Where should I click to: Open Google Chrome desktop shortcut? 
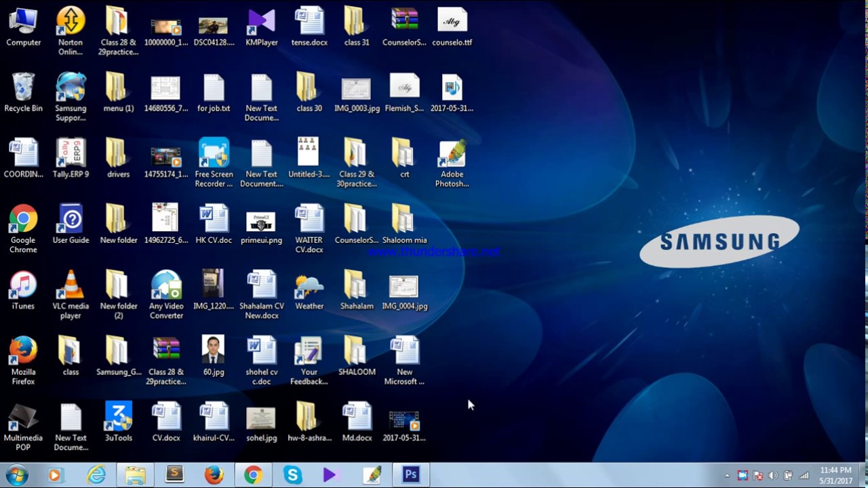click(23, 229)
